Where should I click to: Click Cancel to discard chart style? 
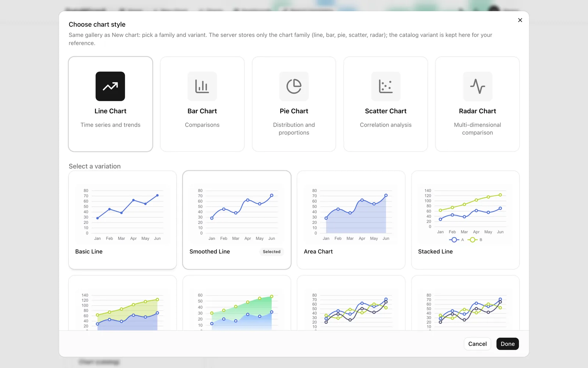(x=477, y=344)
